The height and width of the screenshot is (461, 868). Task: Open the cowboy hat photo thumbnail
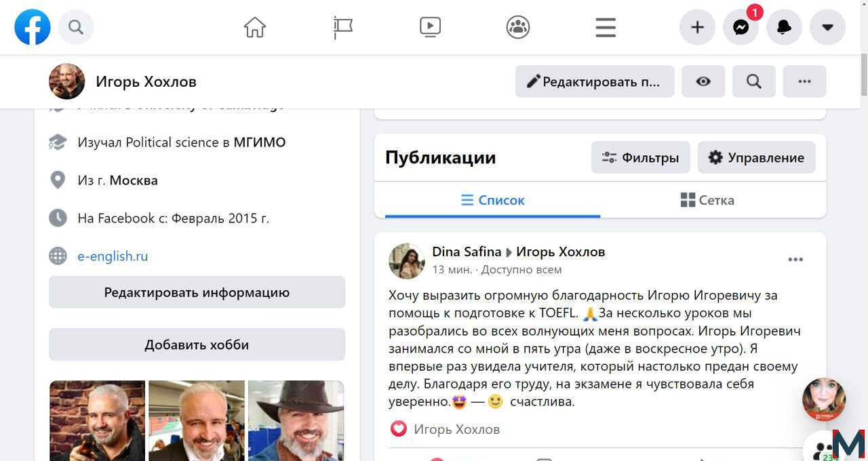pos(296,420)
